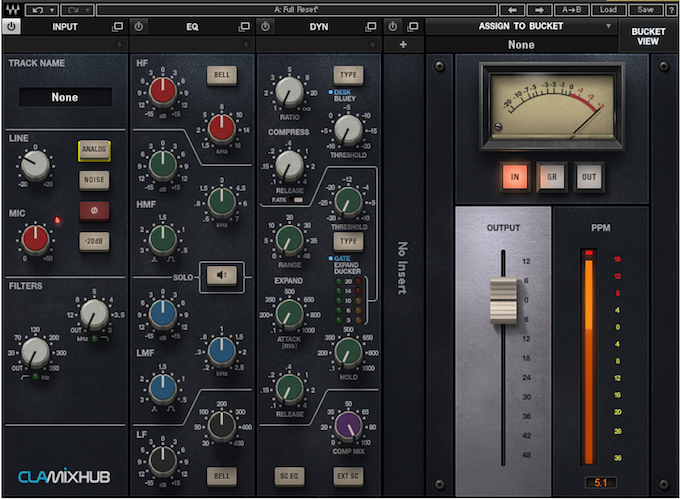This screenshot has height=499, width=680.
Task: Click the compressor THRESHOLD knob
Action: 348,130
